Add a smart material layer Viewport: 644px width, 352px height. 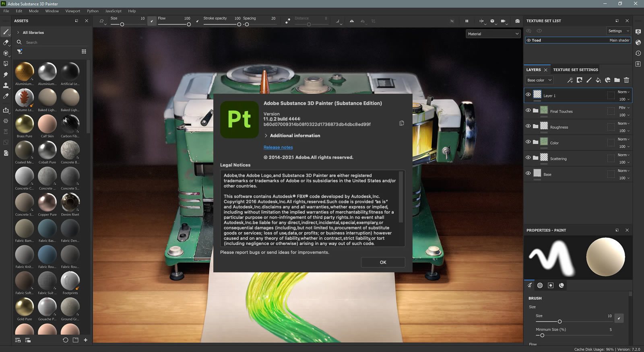click(608, 80)
